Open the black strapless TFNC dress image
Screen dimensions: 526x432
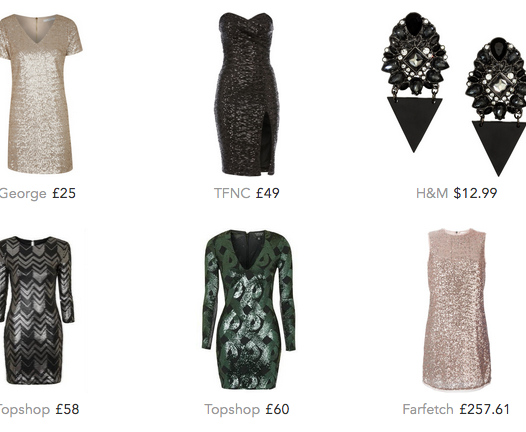tap(248, 94)
